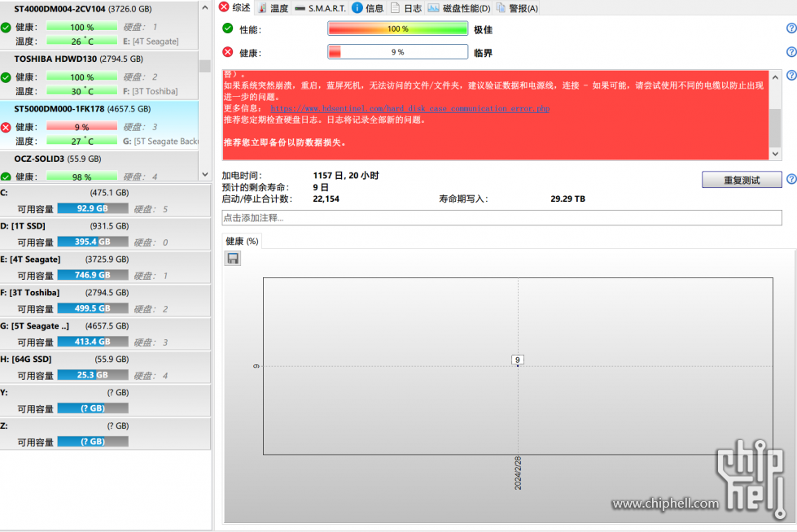Select partition C: (475.1 GB)

[105, 201]
